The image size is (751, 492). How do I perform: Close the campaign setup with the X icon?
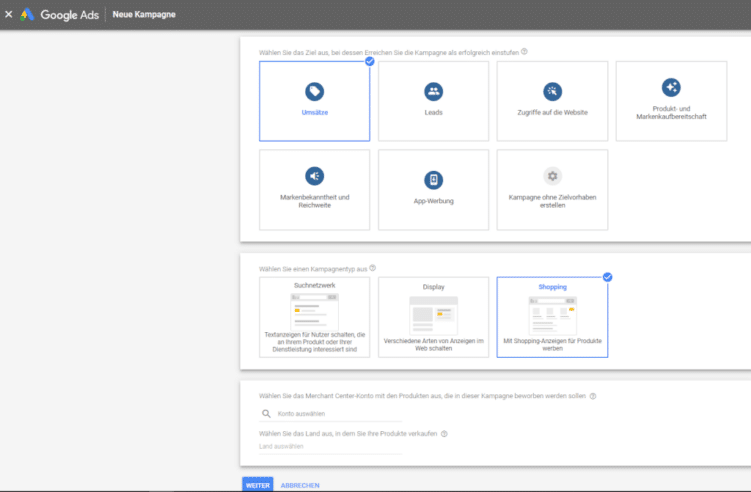9,15
